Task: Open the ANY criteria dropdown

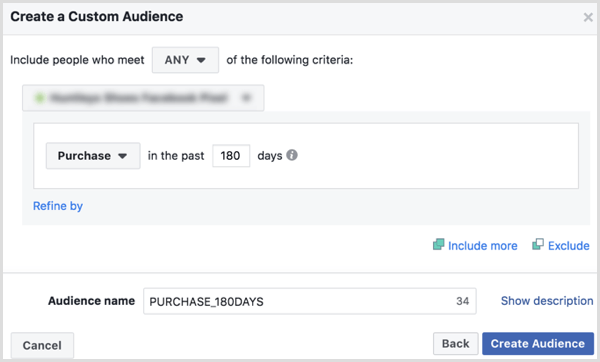Action: [185, 60]
